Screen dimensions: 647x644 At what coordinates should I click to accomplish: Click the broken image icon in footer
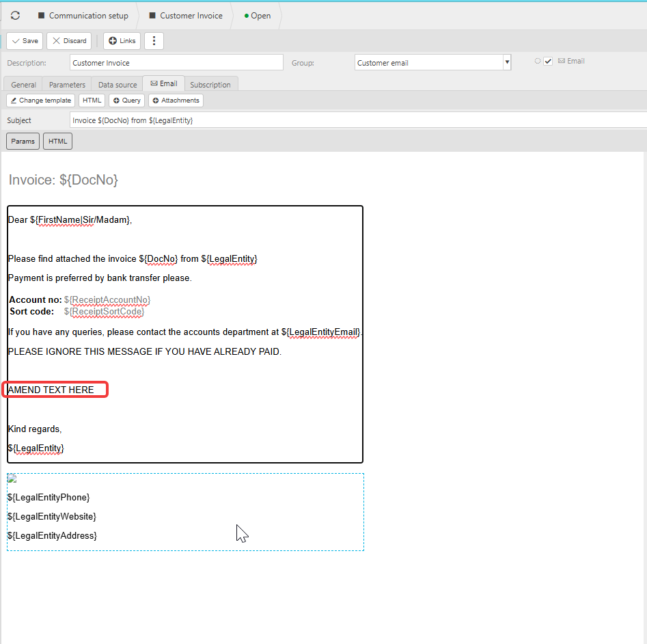coord(12,479)
